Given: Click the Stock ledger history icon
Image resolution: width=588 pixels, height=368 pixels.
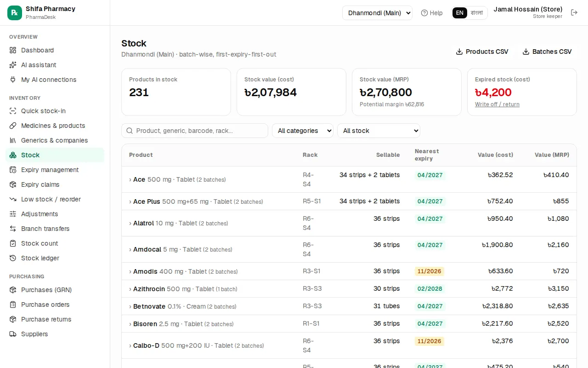Looking at the screenshot, I should click(x=13, y=258).
